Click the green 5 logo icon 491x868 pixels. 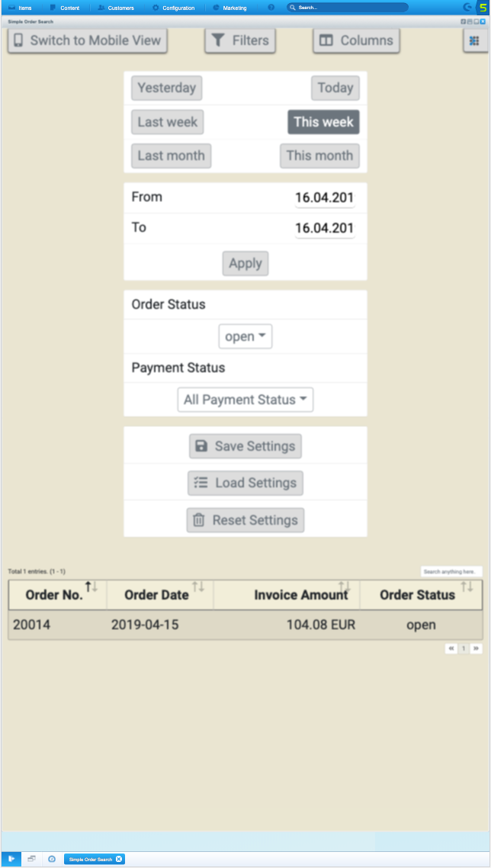pos(483,8)
